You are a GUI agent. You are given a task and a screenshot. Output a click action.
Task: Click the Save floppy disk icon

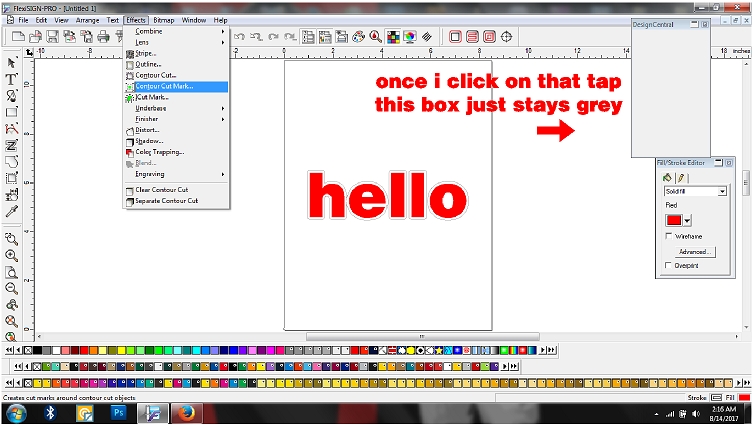(x=52, y=37)
